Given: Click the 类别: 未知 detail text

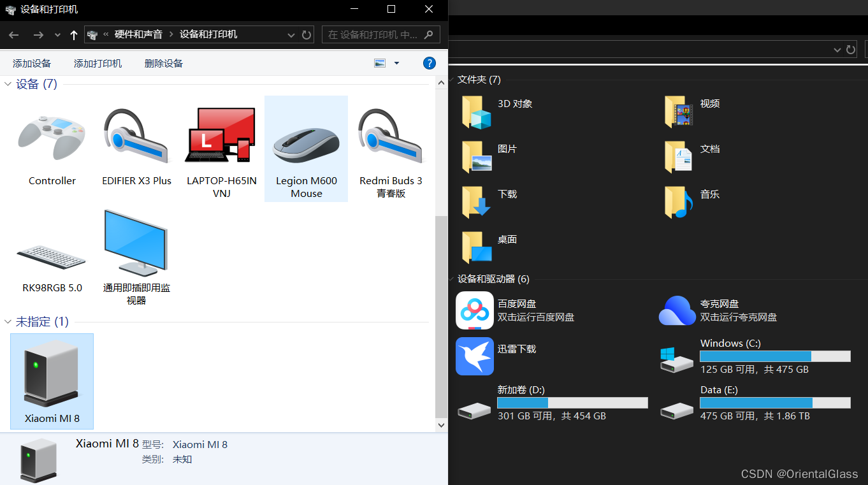Looking at the screenshot, I should point(167,460).
